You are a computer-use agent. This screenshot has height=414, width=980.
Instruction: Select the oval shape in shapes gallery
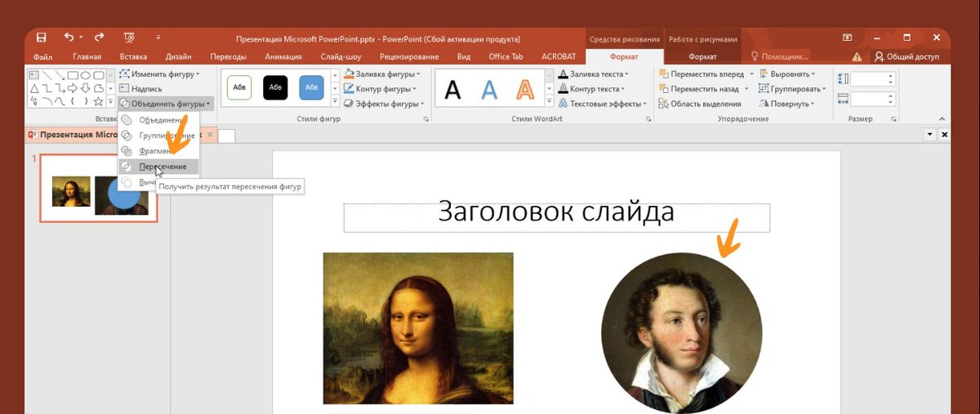86,75
